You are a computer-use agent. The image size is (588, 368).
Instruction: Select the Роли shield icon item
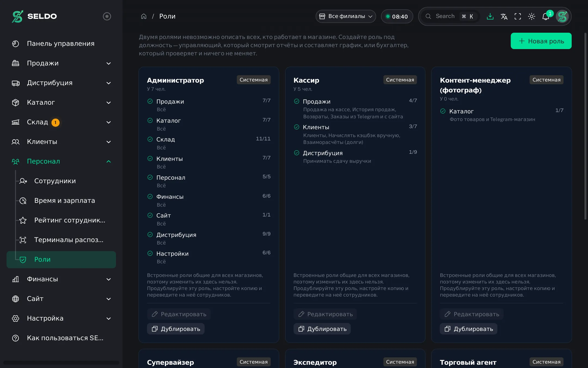click(23, 260)
